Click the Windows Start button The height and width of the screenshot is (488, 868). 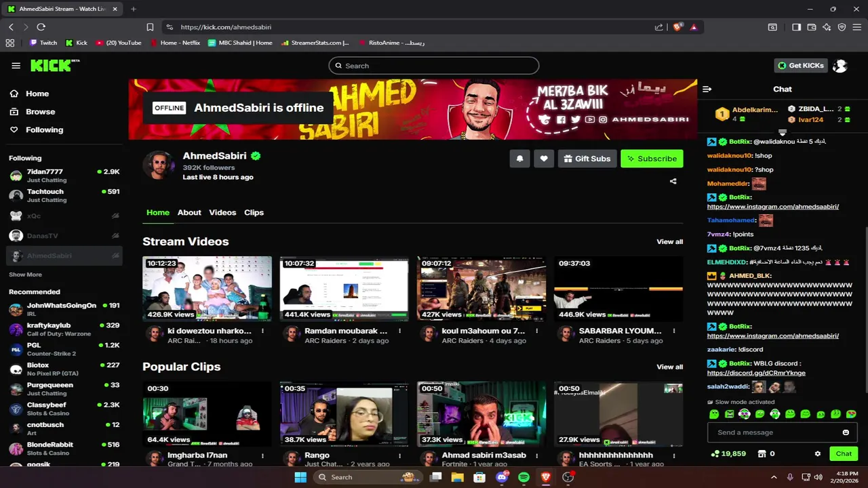tap(300, 477)
